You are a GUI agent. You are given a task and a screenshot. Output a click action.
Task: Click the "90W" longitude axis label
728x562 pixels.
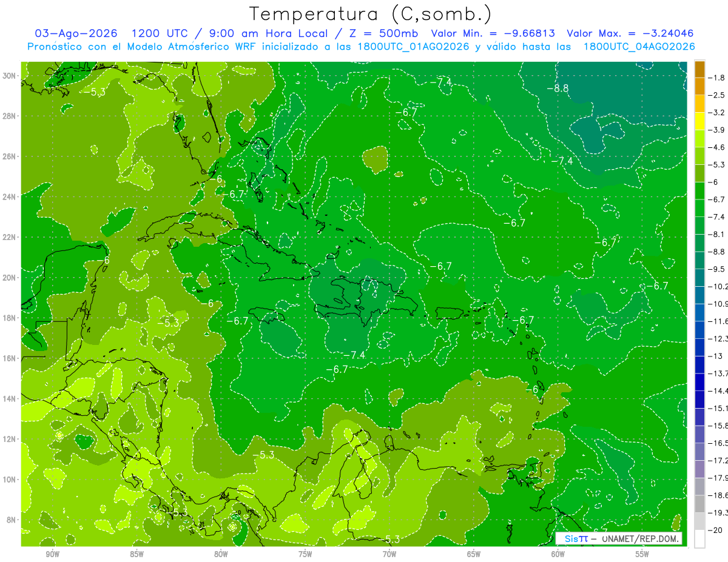[x=52, y=554]
